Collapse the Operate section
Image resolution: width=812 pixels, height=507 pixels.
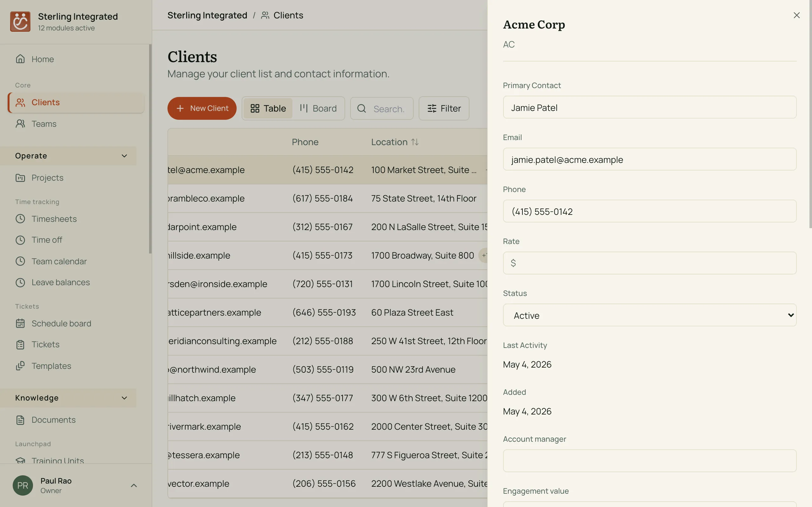click(124, 156)
